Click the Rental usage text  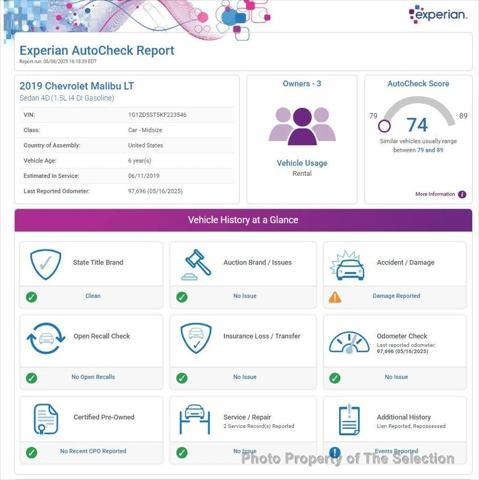302,173
